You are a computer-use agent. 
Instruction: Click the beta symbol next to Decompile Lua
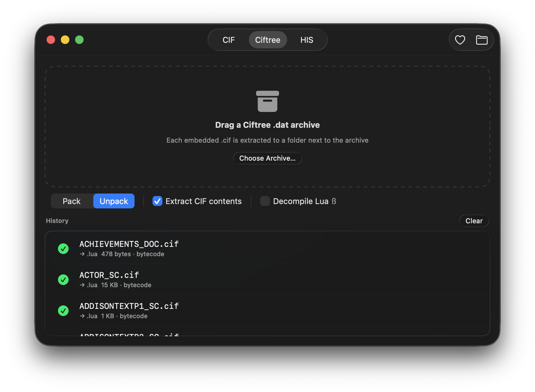(334, 201)
